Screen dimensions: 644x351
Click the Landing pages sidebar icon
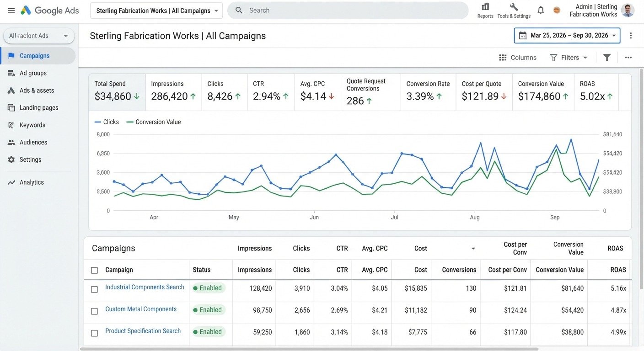pos(11,108)
